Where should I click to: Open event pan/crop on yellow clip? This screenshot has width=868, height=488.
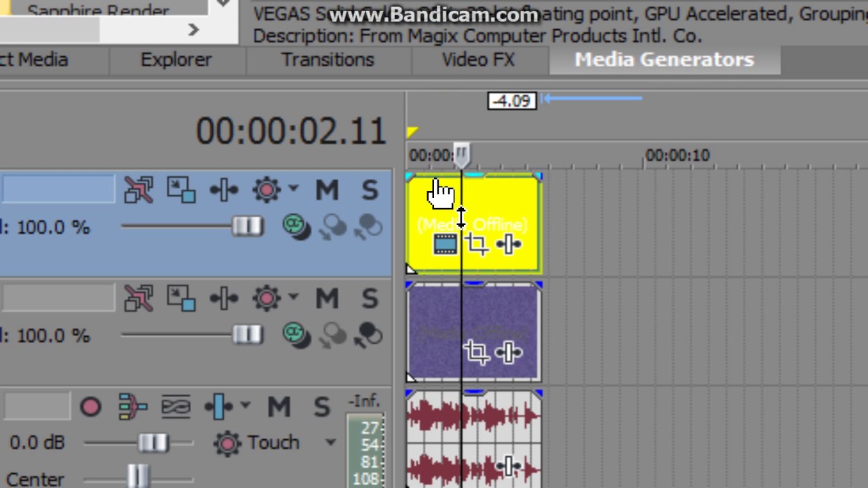[x=477, y=245]
